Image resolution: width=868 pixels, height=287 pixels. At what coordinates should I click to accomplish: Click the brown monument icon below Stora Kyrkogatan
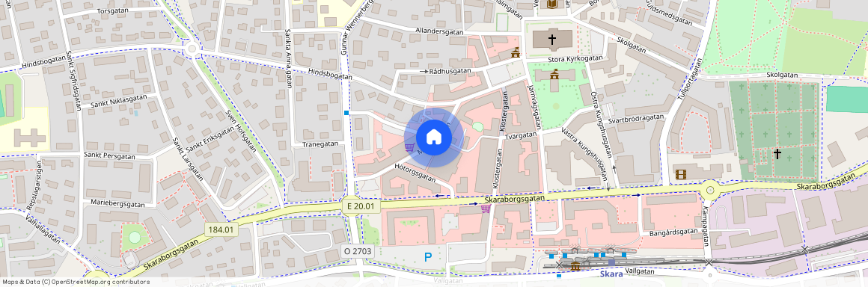pyautogui.click(x=554, y=74)
